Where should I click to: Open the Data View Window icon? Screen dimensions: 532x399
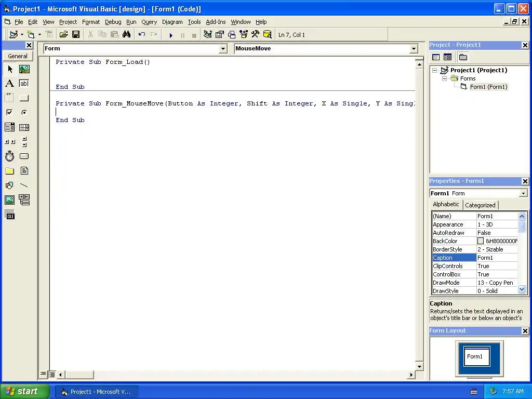pos(268,35)
